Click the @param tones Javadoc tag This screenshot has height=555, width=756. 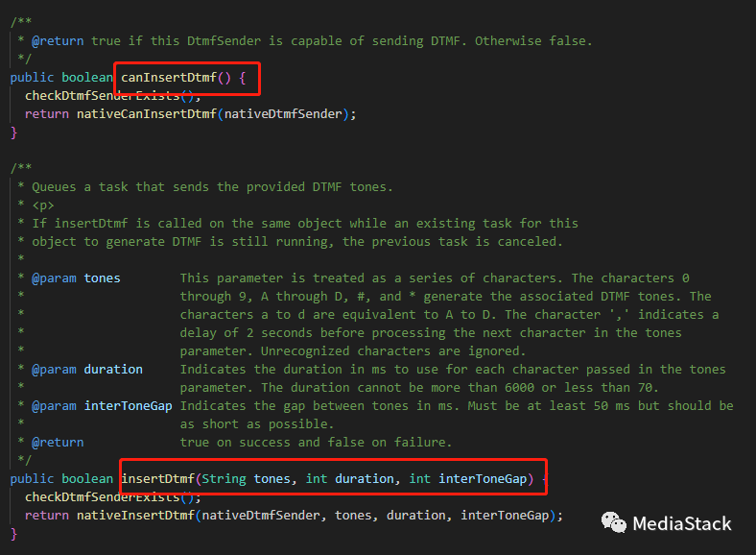coord(77,277)
